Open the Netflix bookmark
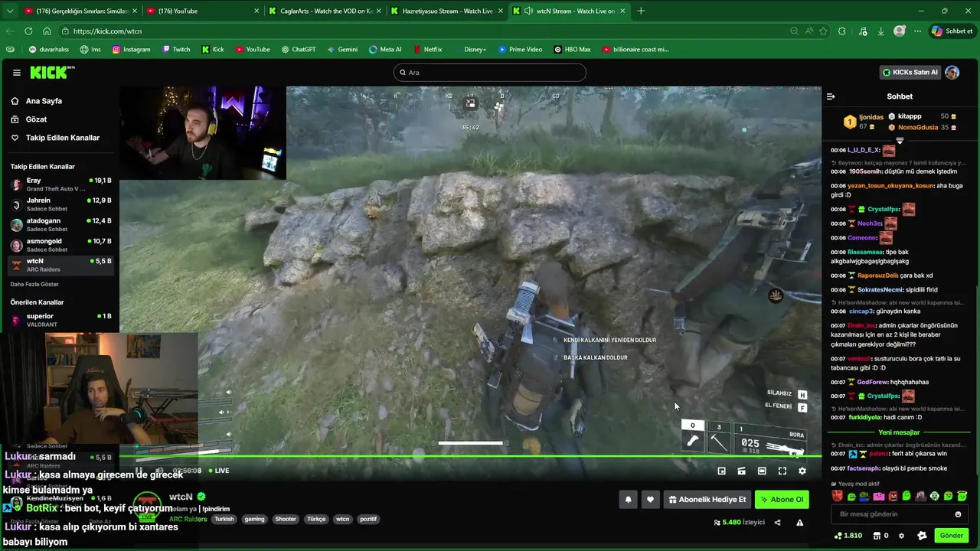 coord(427,50)
